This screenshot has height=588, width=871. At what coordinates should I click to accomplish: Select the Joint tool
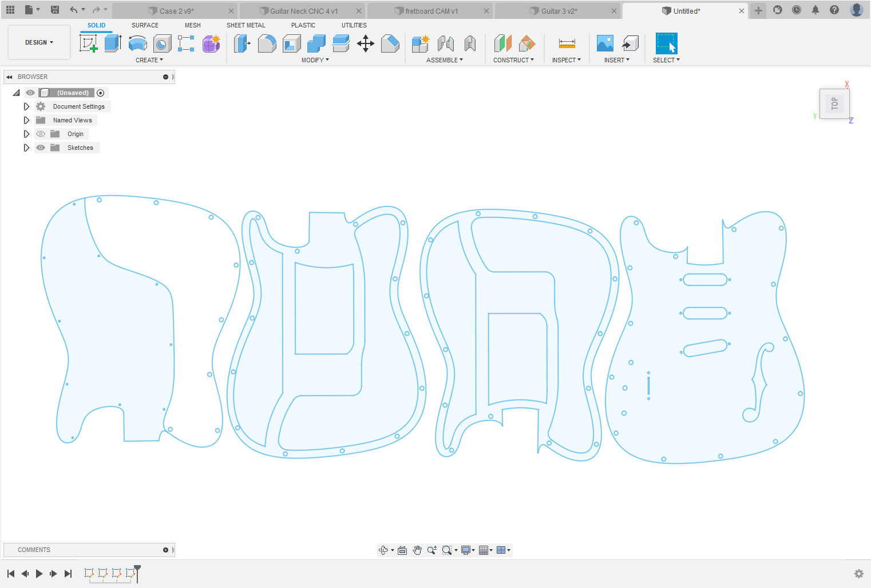[446, 43]
